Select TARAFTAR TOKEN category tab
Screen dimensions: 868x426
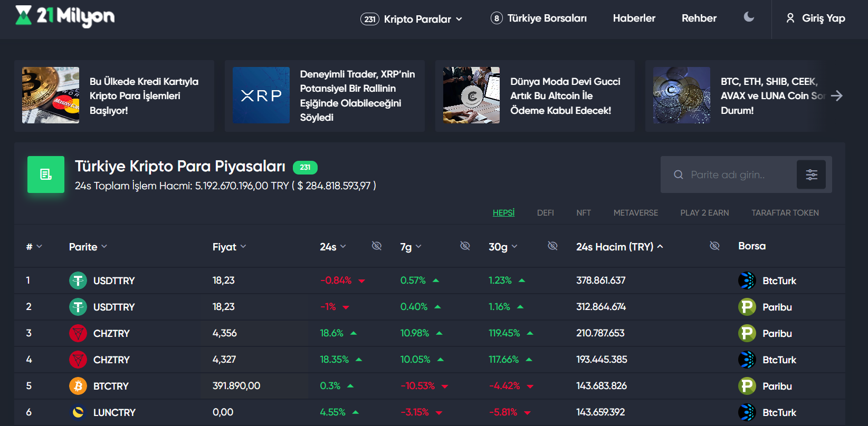point(785,213)
